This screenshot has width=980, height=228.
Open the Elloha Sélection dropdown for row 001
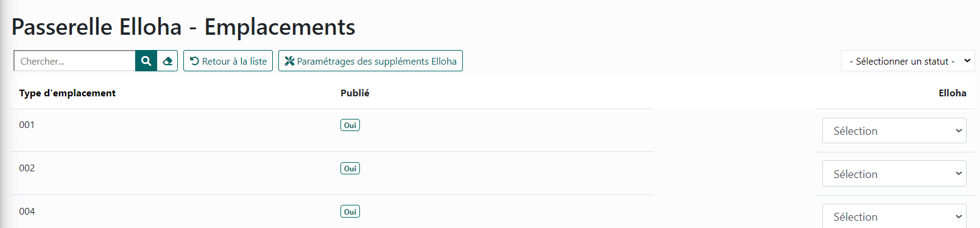pos(894,130)
